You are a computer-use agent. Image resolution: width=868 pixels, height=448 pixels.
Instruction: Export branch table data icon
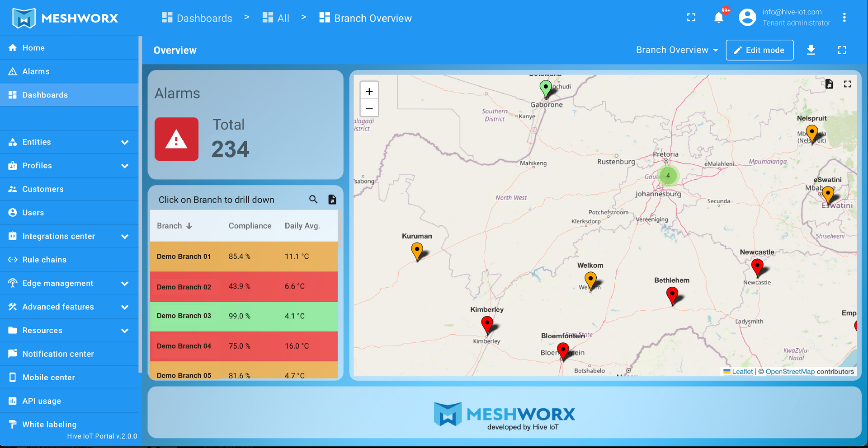coord(332,199)
